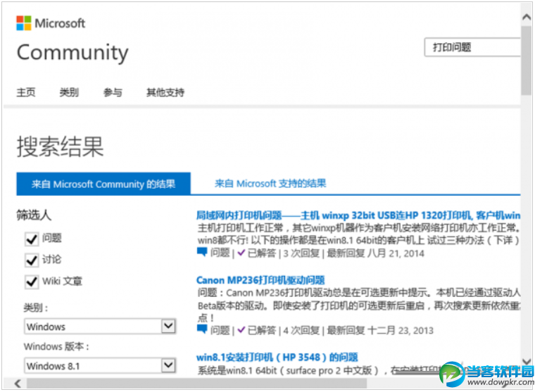535x392 pixels.
Task: Click the 搜索结果 heading
Action: [x=60, y=146]
